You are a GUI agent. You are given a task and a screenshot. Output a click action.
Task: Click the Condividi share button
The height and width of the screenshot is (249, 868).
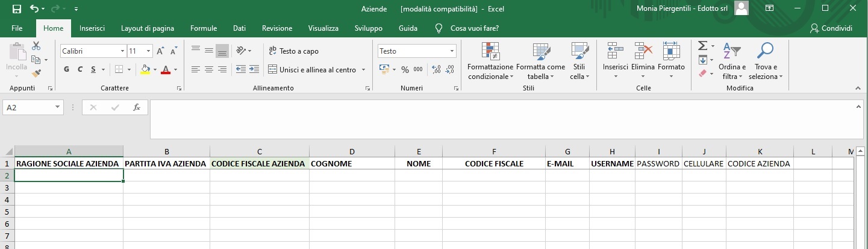coord(831,28)
